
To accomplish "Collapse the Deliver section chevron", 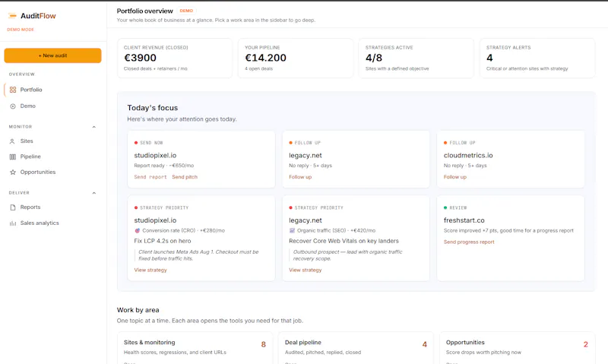I will [93, 193].
